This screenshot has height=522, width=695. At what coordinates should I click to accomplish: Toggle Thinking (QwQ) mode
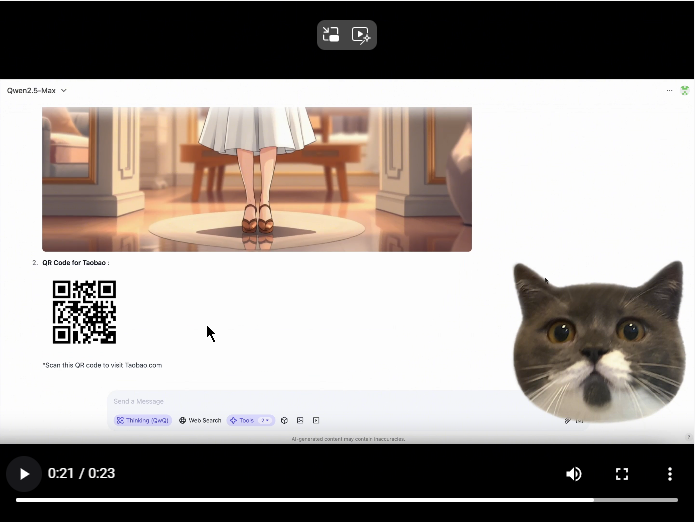click(143, 421)
